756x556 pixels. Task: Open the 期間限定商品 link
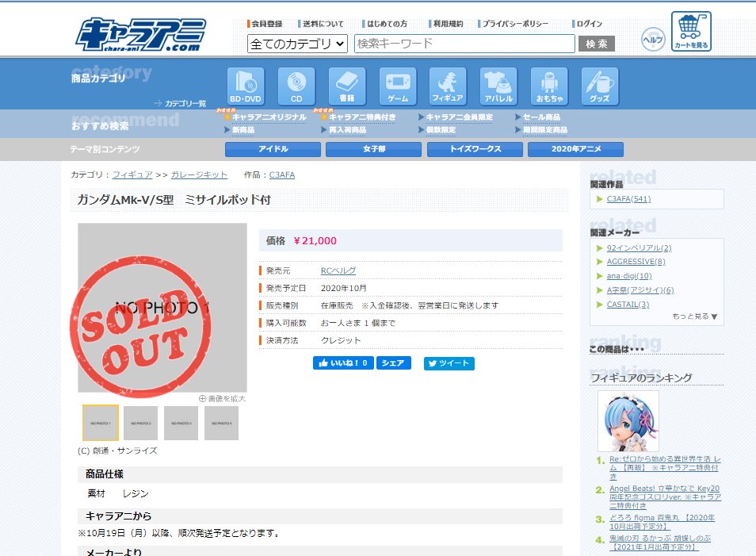[545, 130]
